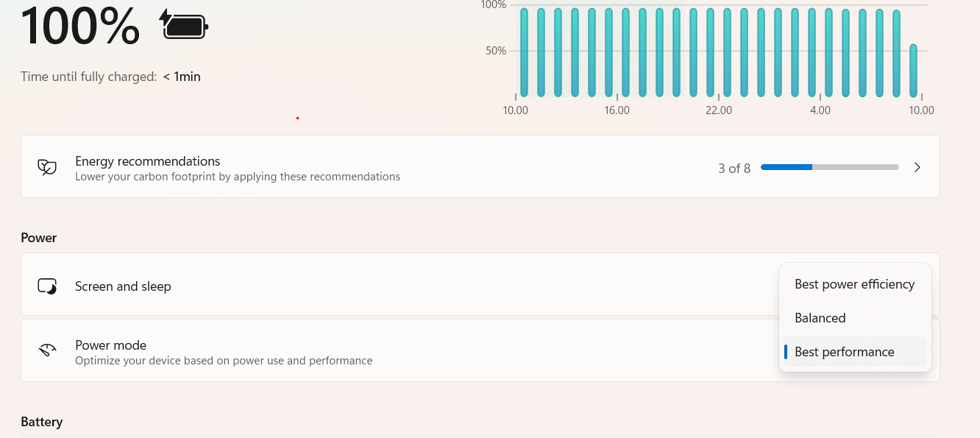Click the battery charging icon beside 100%
Screen dimensions: 980x438
click(x=184, y=26)
